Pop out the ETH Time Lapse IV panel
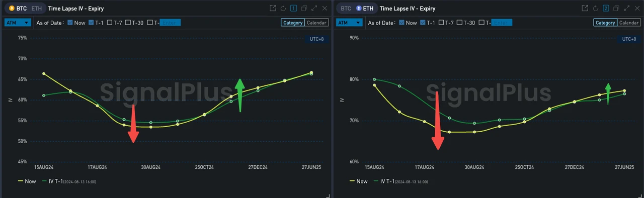 click(585, 8)
